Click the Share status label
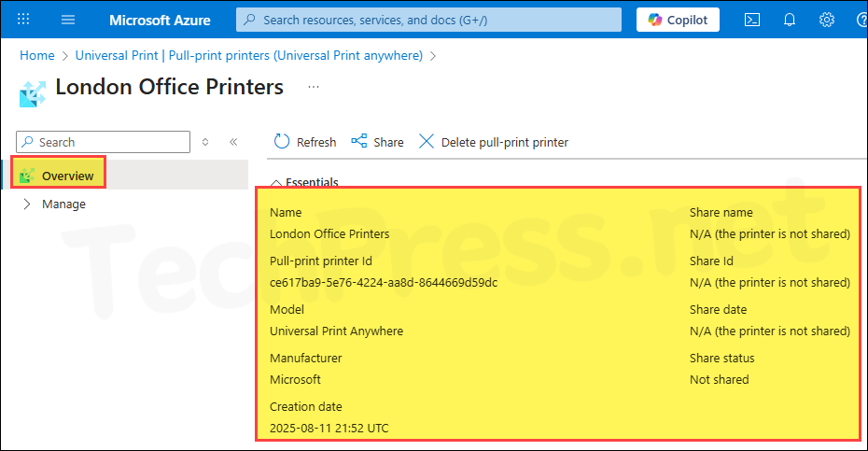This screenshot has height=451, width=868. [x=721, y=358]
